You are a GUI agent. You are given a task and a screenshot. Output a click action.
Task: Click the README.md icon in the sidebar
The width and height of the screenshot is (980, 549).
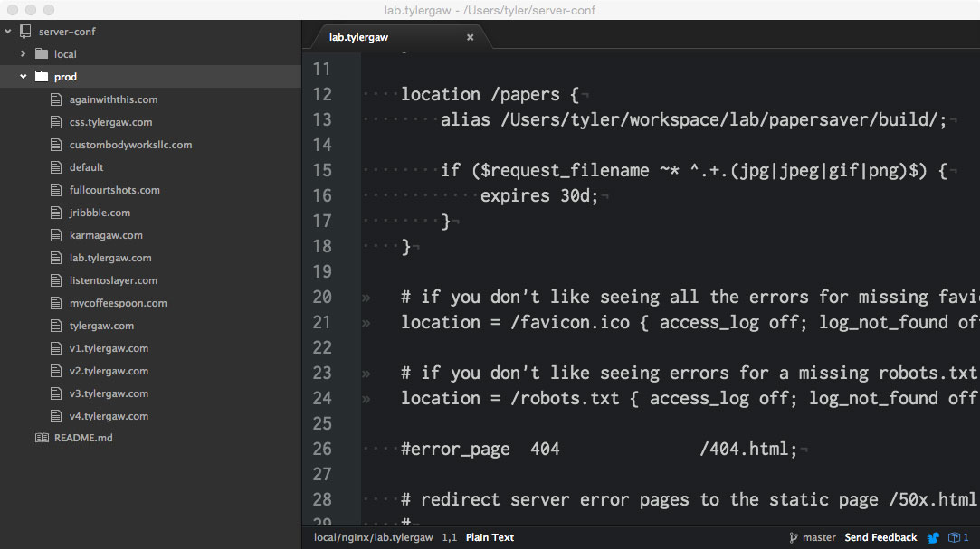tap(41, 438)
